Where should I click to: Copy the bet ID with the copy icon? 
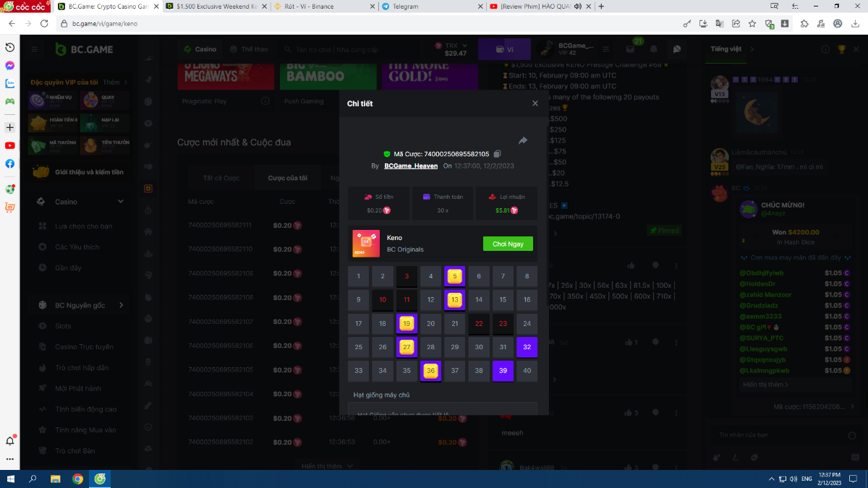tap(497, 154)
